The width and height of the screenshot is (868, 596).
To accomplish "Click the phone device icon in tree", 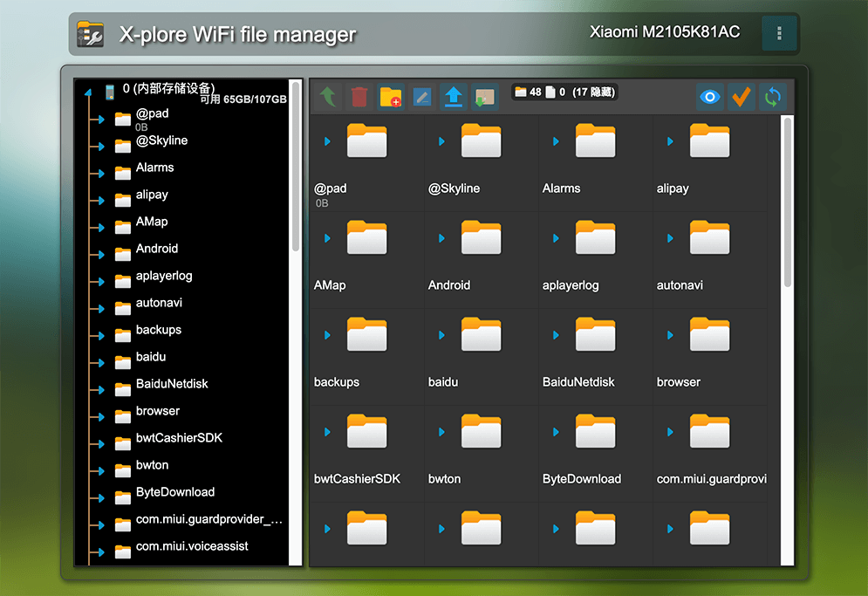I will tap(110, 92).
